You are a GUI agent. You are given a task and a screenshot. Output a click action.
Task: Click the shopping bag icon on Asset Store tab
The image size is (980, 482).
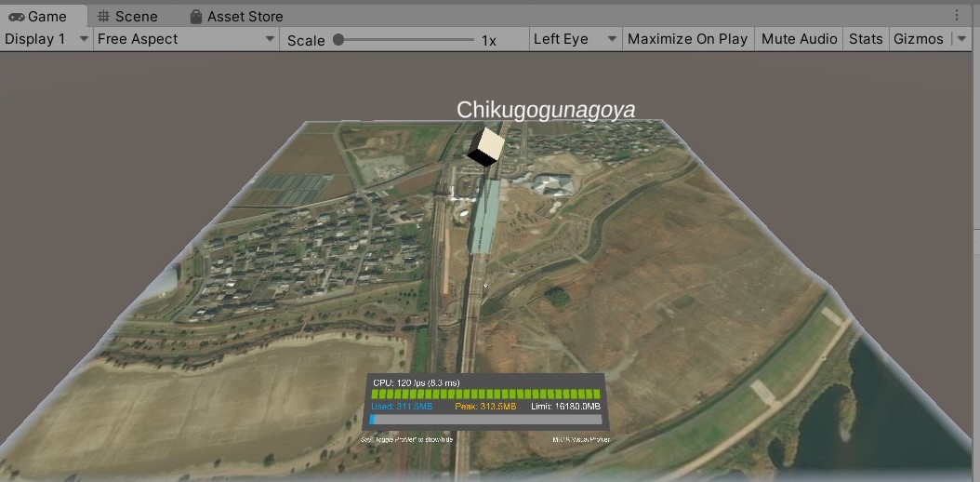coord(196,16)
